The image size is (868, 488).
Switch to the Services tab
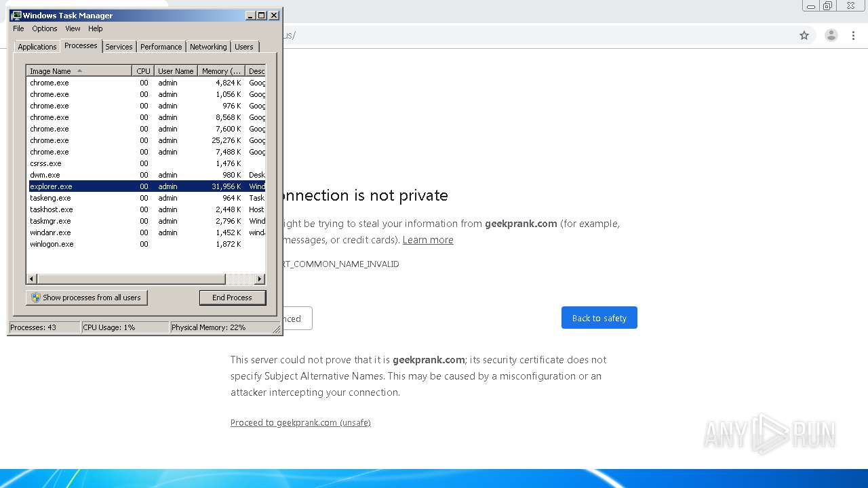(x=119, y=47)
